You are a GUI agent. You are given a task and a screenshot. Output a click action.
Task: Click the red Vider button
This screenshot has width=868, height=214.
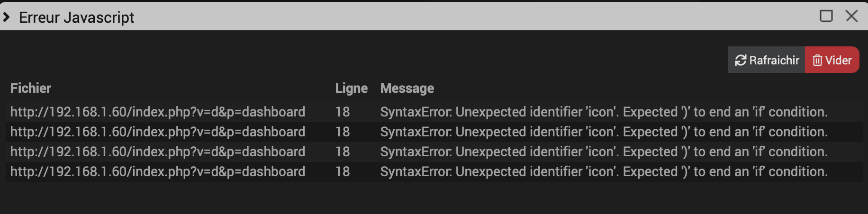point(832,60)
